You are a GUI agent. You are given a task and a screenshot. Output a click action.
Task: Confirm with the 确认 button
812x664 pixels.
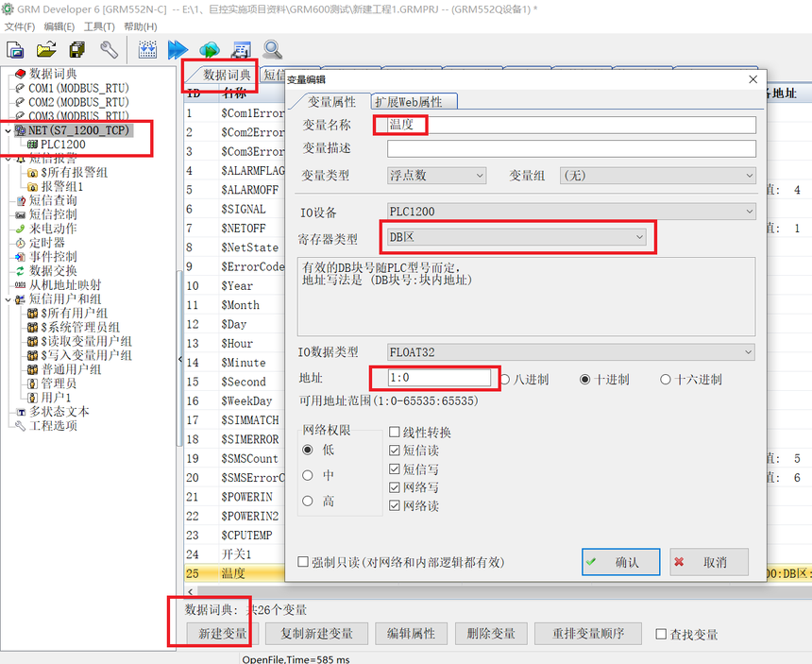[621, 562]
